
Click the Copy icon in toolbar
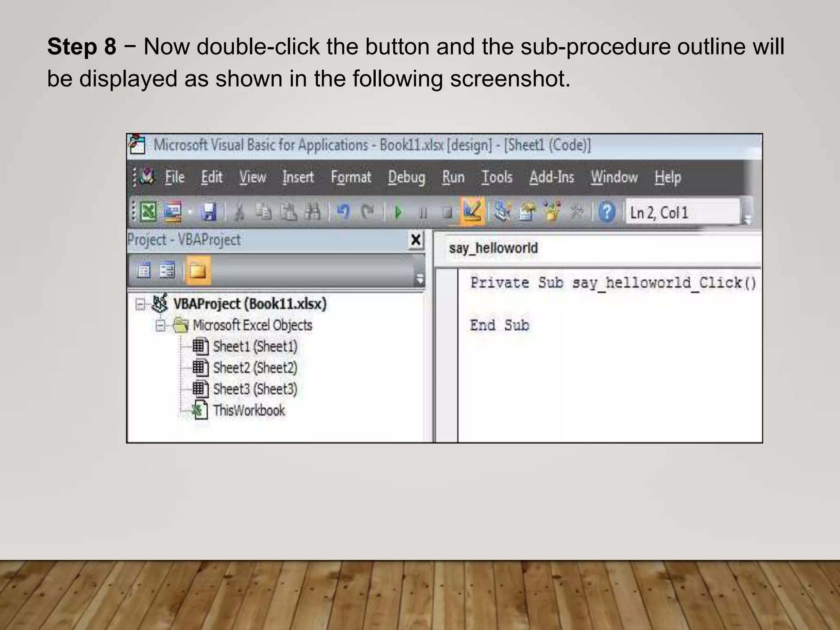(x=263, y=212)
